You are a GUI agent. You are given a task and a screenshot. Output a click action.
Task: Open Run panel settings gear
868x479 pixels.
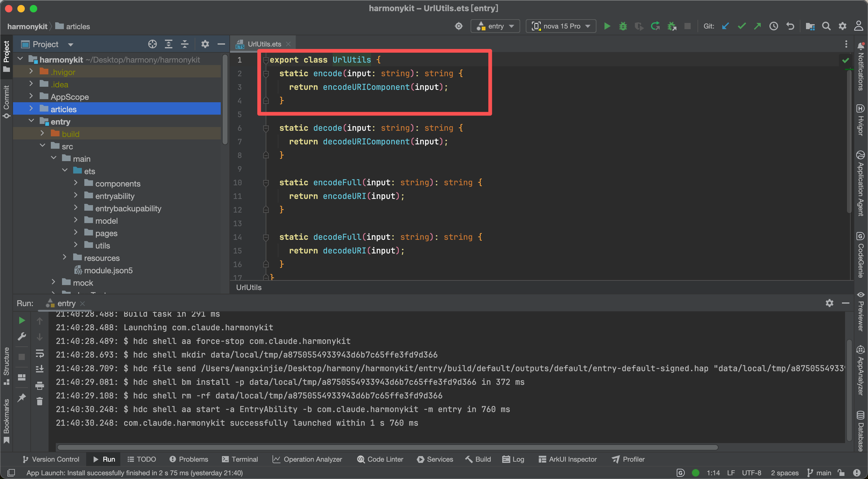[829, 303]
